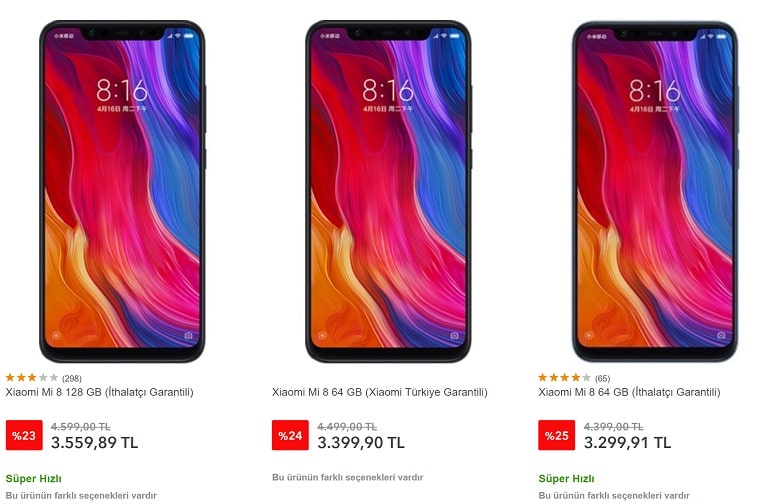Open the 298 reviews count
This screenshot has height=504, width=760.
[72, 378]
